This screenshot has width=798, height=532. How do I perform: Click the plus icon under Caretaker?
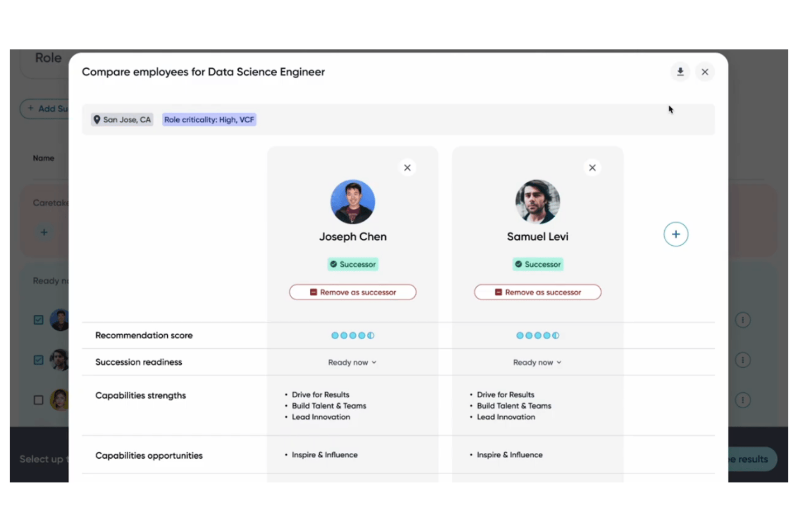(44, 232)
